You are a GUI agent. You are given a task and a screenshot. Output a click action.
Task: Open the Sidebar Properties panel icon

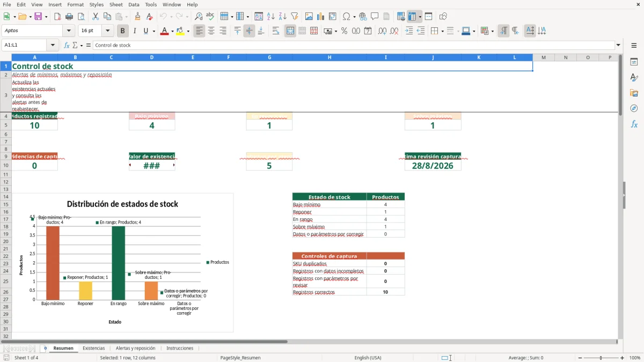coord(634,62)
